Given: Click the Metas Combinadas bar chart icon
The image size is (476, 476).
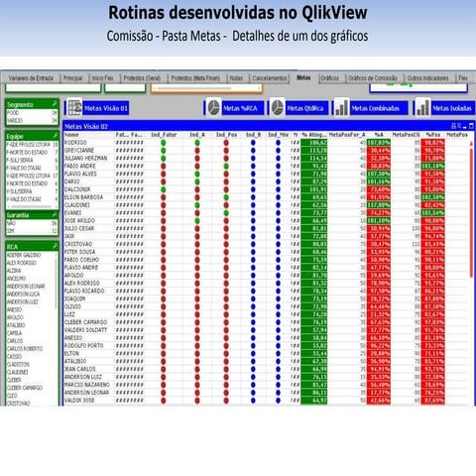Looking at the screenshot, I should [x=341, y=107].
